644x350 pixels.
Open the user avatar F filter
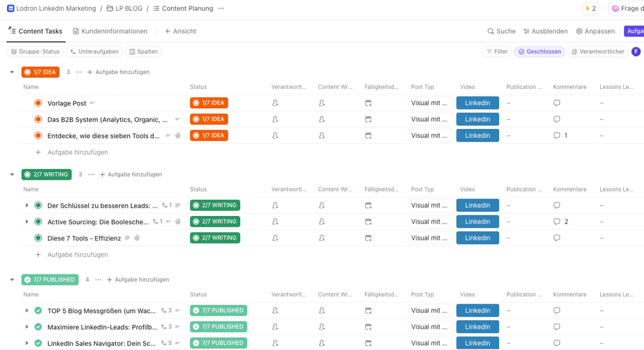tap(636, 52)
